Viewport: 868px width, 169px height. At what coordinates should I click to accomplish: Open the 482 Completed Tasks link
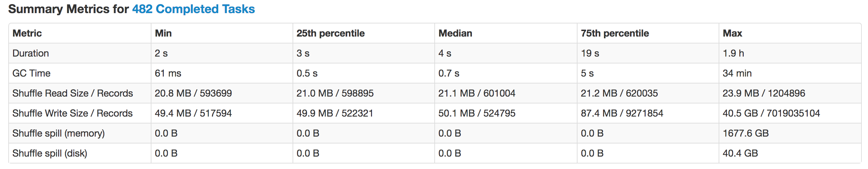(x=193, y=9)
